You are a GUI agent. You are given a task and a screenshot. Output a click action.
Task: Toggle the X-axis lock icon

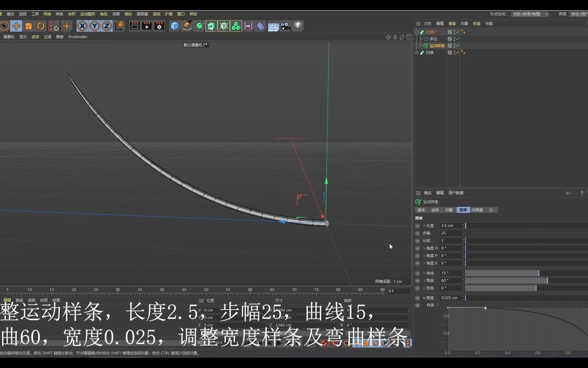click(x=82, y=26)
